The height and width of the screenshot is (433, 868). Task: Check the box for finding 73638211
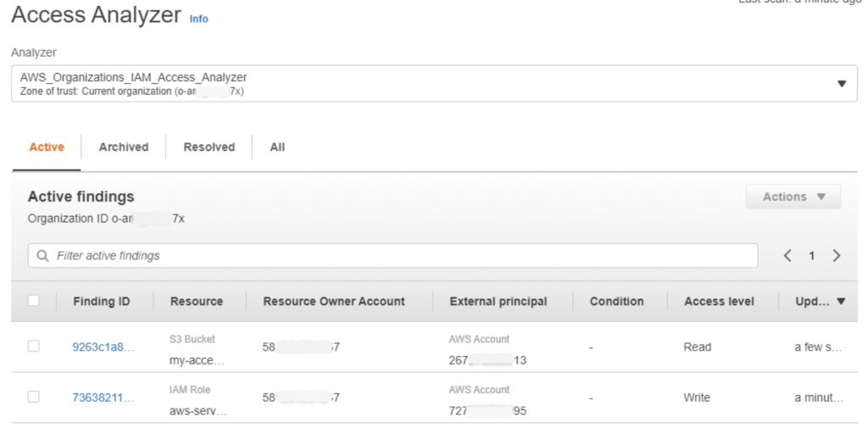pos(34,397)
